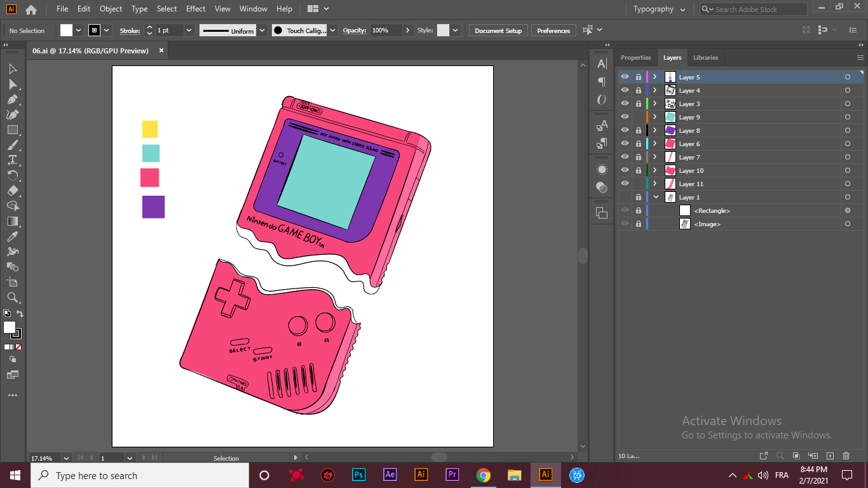Image resolution: width=868 pixels, height=488 pixels.
Task: Open Touch Calligraphic brush dropdown
Action: 333,30
